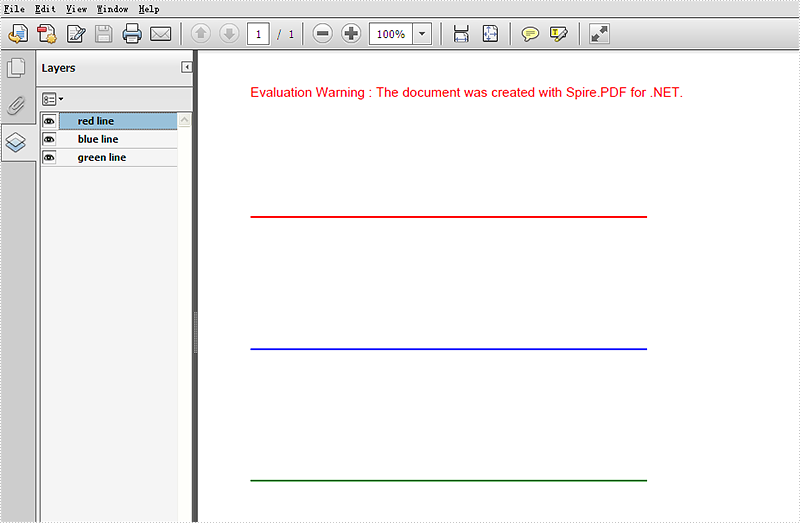Image resolution: width=800 pixels, height=523 pixels.
Task: Click the print icon
Action: (x=132, y=34)
